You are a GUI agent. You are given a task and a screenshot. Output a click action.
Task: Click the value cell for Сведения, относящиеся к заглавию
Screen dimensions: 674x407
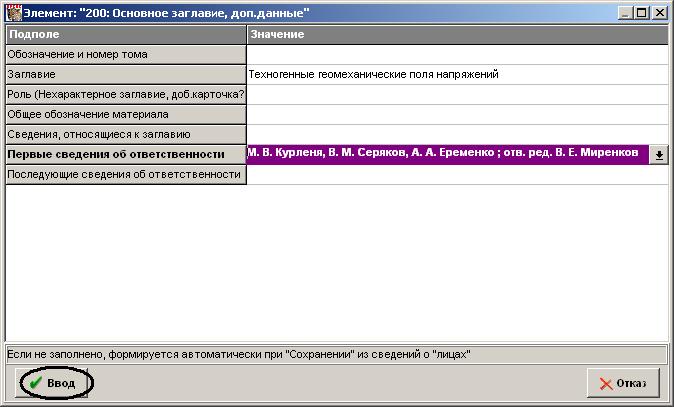[456, 134]
